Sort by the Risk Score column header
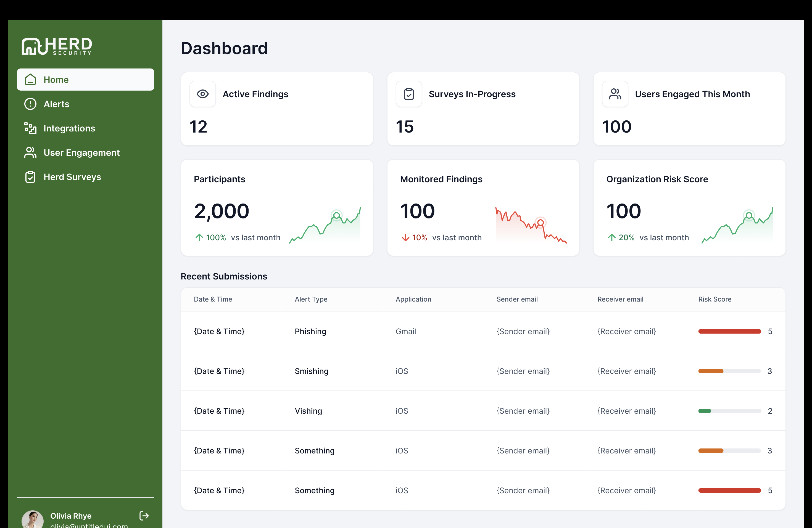 (715, 299)
